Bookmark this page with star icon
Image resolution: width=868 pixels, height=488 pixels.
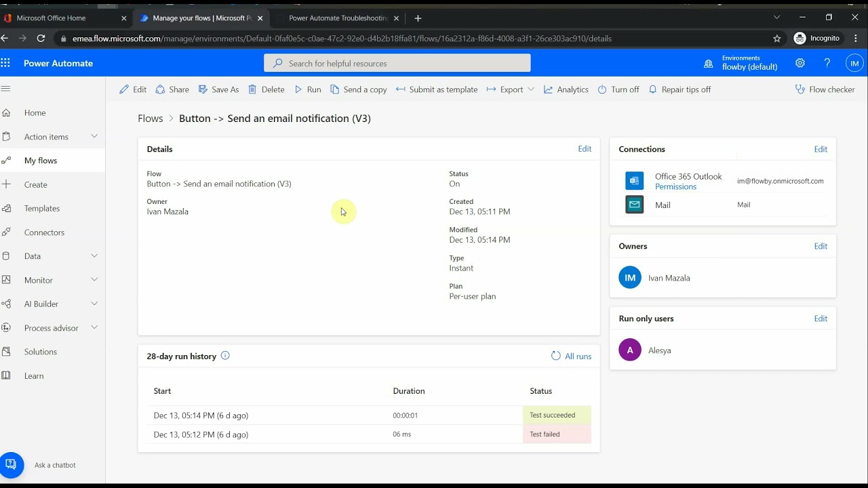point(777,39)
